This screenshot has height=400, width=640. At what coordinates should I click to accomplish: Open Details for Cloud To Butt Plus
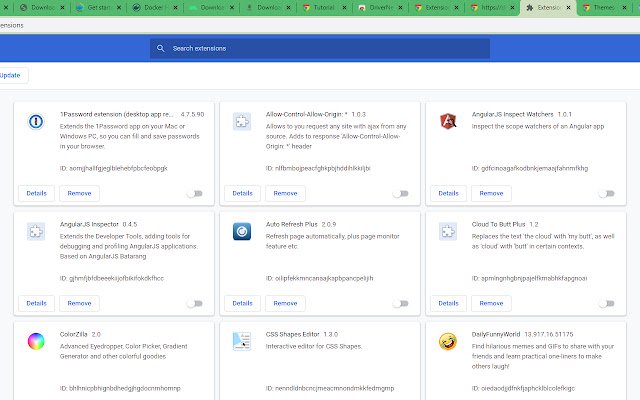[x=448, y=303]
